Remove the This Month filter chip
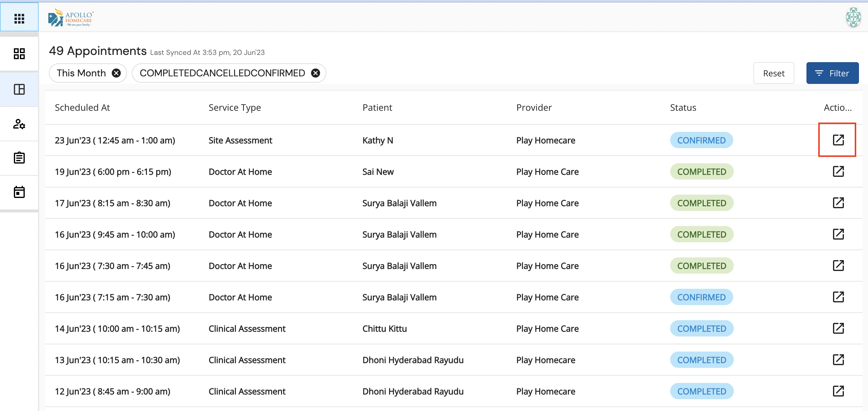The height and width of the screenshot is (411, 868). [x=116, y=73]
